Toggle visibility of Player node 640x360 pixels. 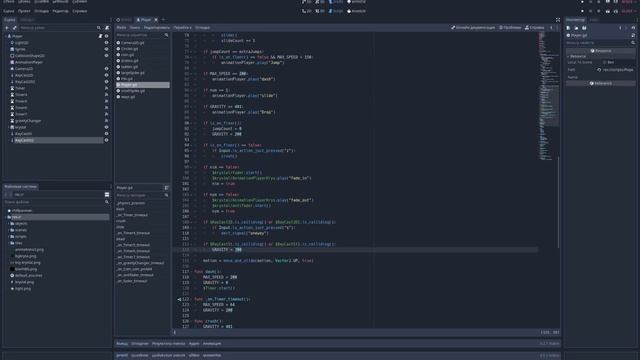click(x=107, y=36)
